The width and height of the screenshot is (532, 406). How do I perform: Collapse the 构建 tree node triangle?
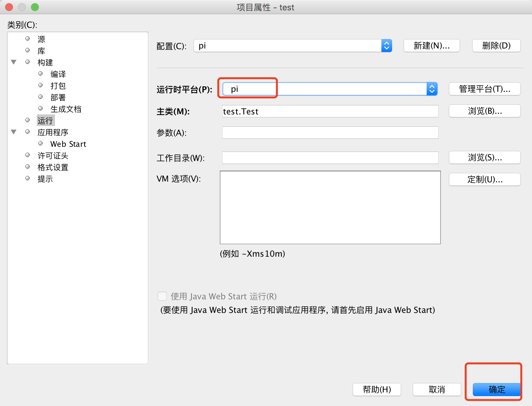[x=14, y=62]
